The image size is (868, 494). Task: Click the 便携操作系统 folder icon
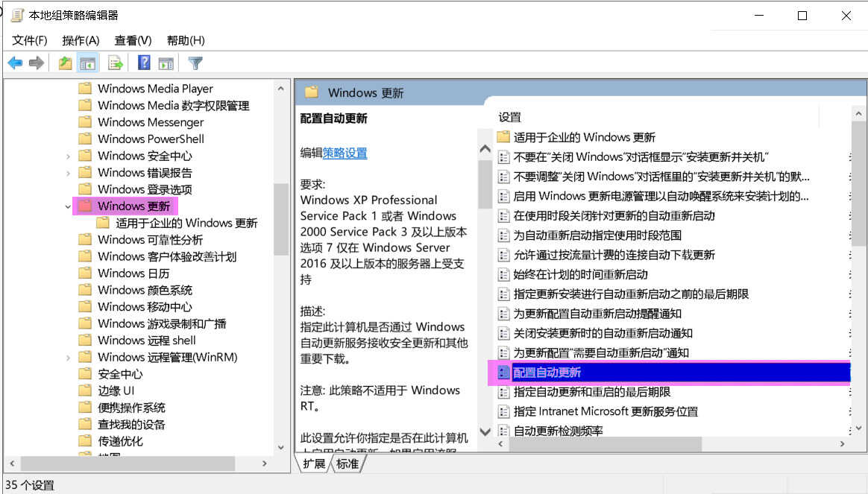(85, 408)
